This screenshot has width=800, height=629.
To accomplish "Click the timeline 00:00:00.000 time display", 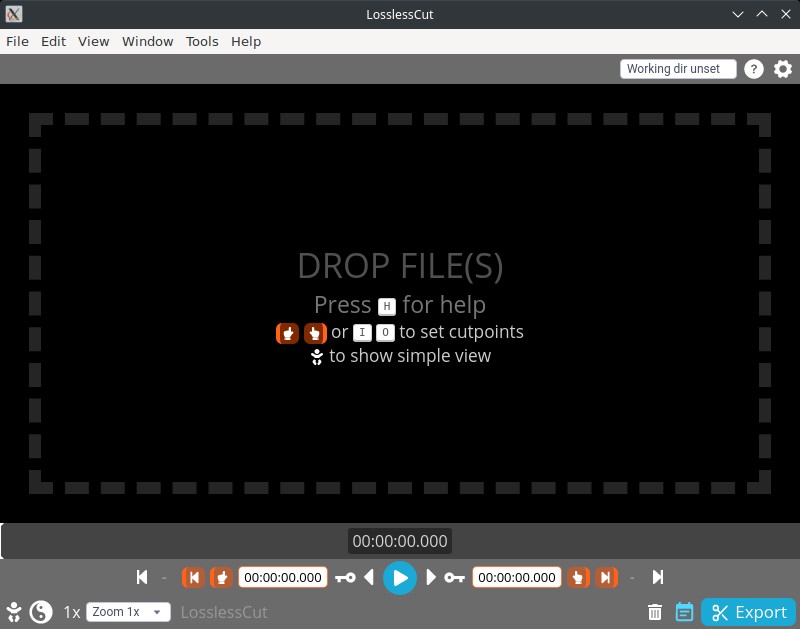I will pyautogui.click(x=400, y=541).
